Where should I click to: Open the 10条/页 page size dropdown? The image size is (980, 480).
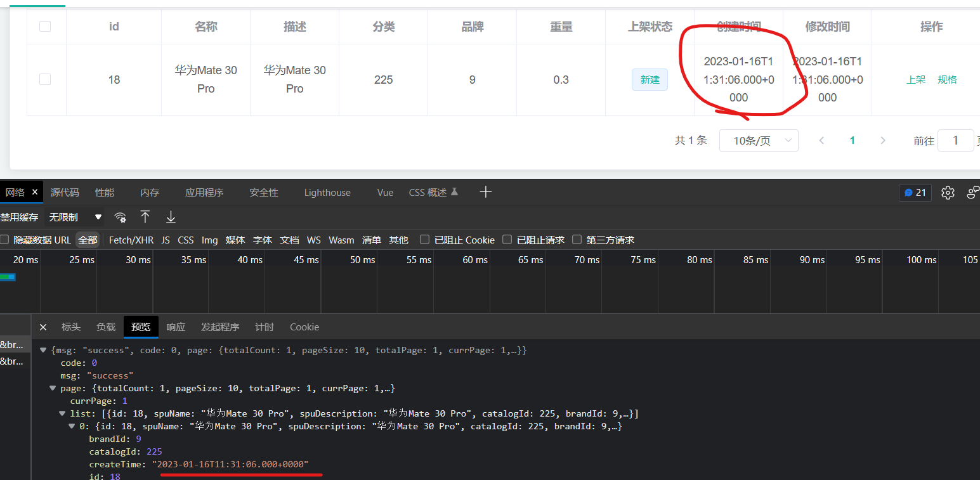pos(759,141)
